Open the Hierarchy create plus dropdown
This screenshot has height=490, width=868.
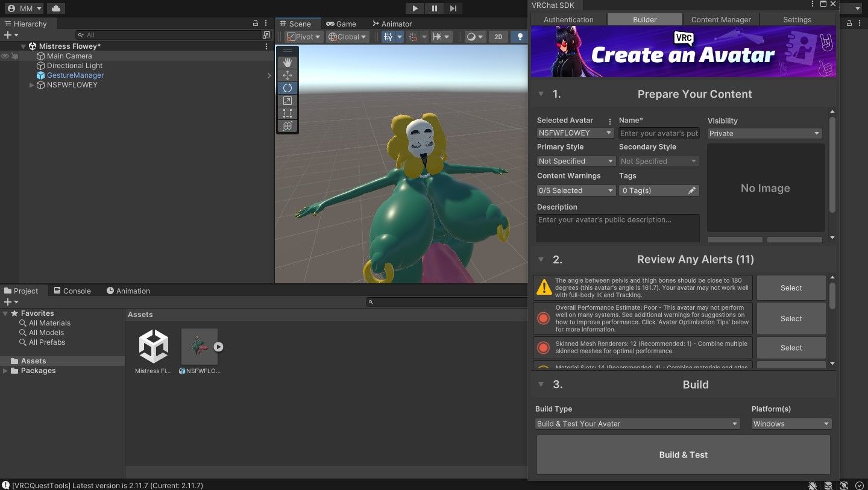pos(11,35)
